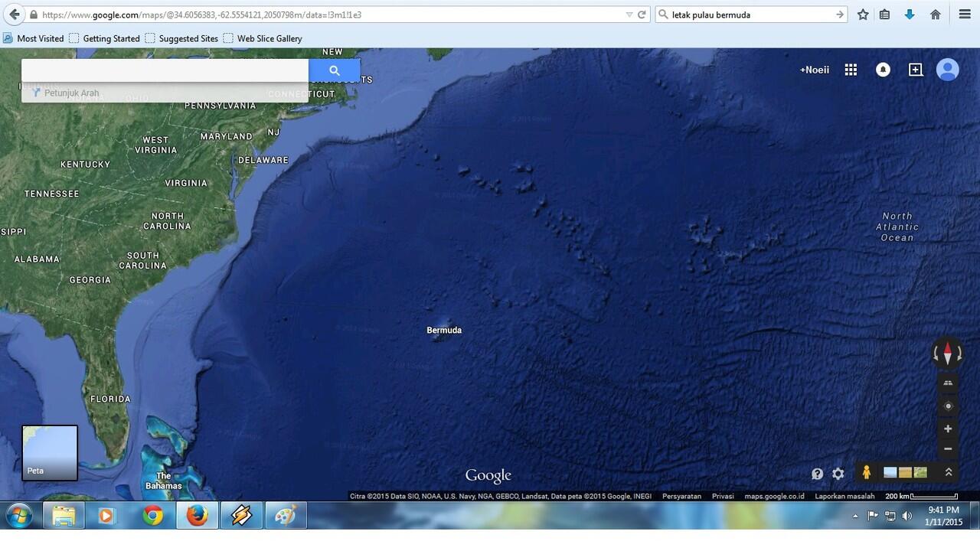Open the Google apps grid
The width and height of the screenshot is (980, 551).
pos(851,70)
